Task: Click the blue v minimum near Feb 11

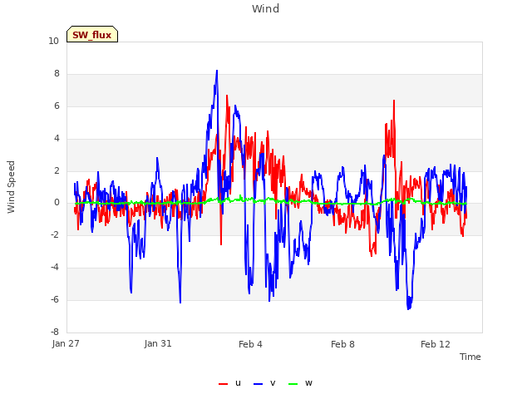Action: (x=408, y=308)
